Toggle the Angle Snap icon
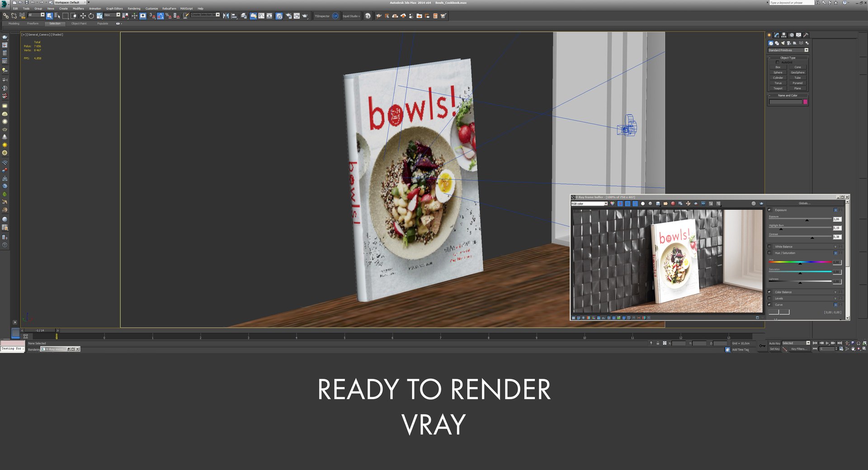868x470 pixels. (160, 16)
